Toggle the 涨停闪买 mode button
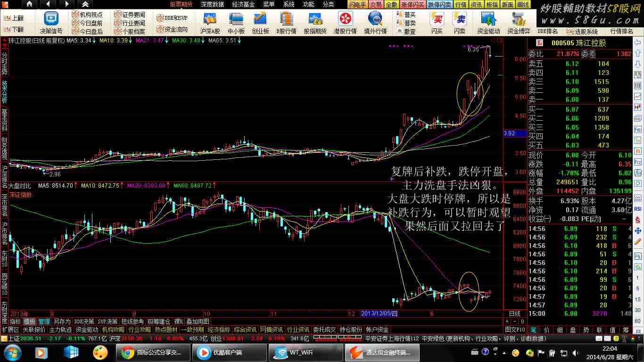This screenshot has height=362, width=644. (413, 4)
